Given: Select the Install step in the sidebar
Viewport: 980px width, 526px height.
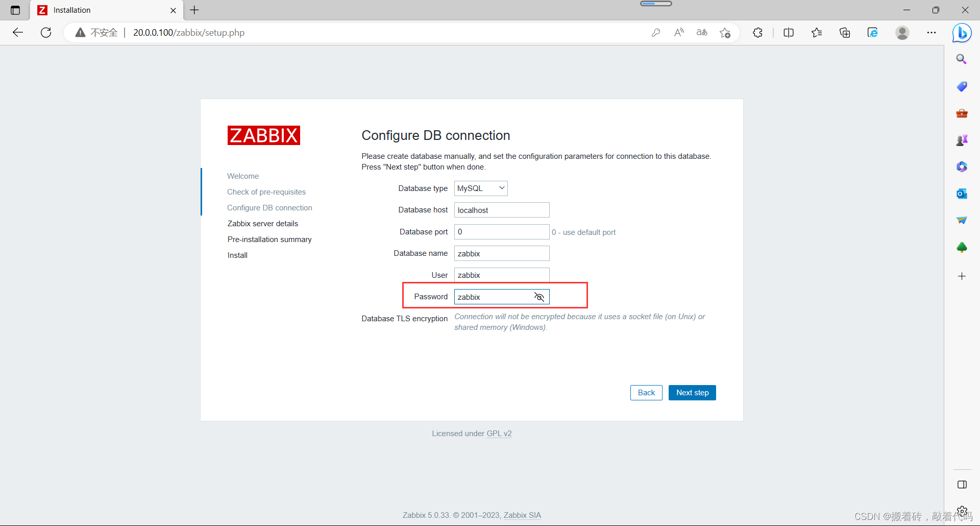Looking at the screenshot, I should tap(237, 255).
